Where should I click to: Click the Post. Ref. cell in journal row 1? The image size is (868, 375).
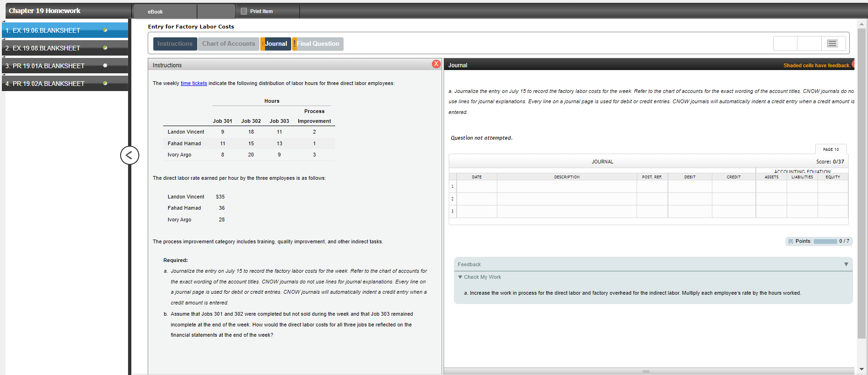[x=653, y=186]
